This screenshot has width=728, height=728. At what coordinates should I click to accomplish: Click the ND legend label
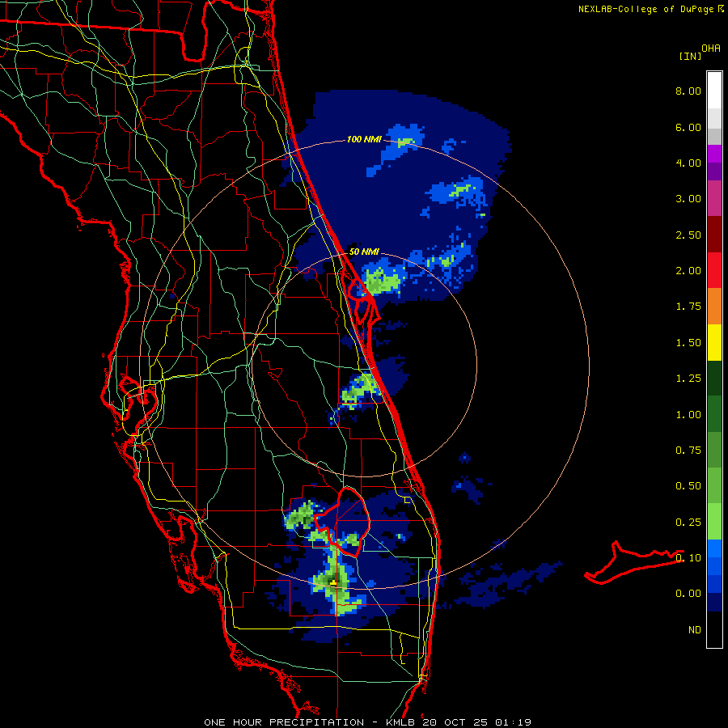coord(695,630)
